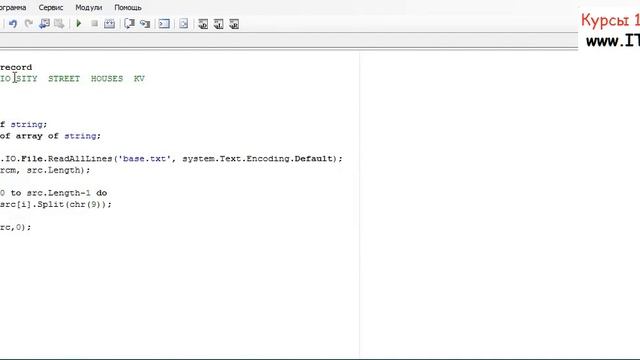This screenshot has width=640, height=360.
Task: Click 'src.Length-1' in the for loop
Action: 58,193
